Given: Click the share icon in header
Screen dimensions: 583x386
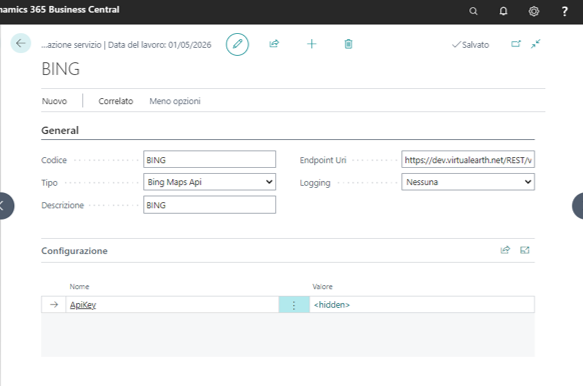Looking at the screenshot, I should (274, 44).
